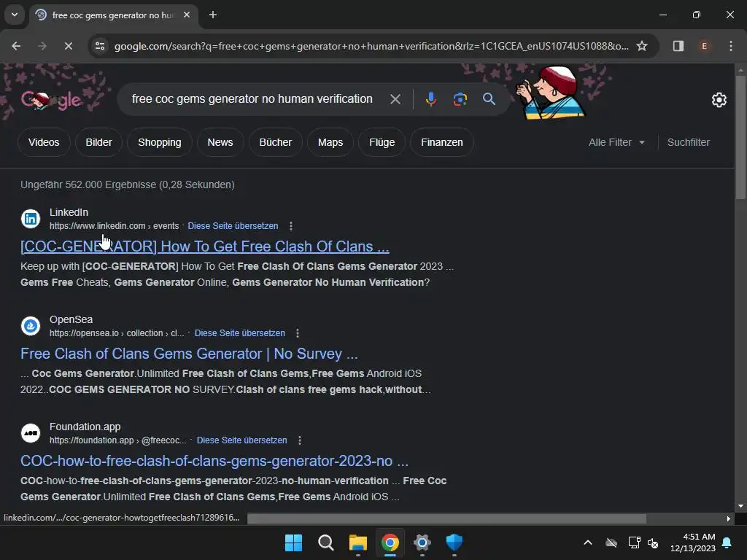Open Windows Start menu
The width and height of the screenshot is (747, 560).
[293, 542]
